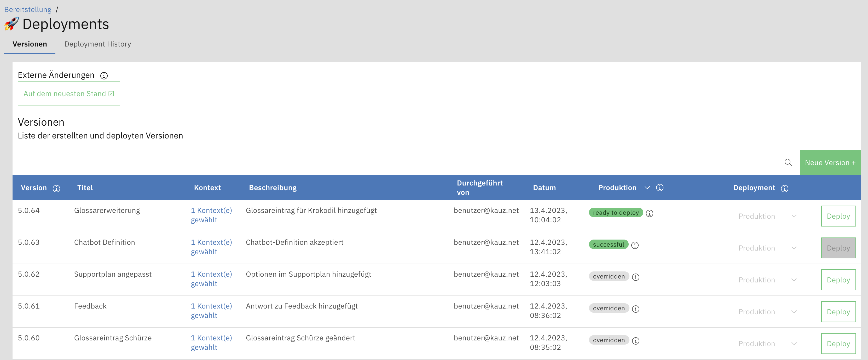Click the successful status badge
The image size is (868, 360).
pos(609,245)
